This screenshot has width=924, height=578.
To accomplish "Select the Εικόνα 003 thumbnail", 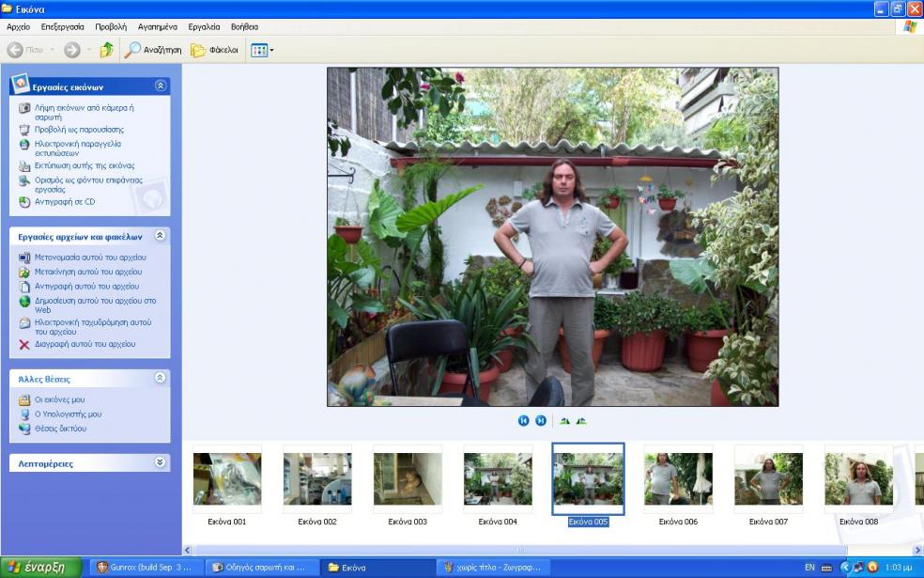I will 408,480.
